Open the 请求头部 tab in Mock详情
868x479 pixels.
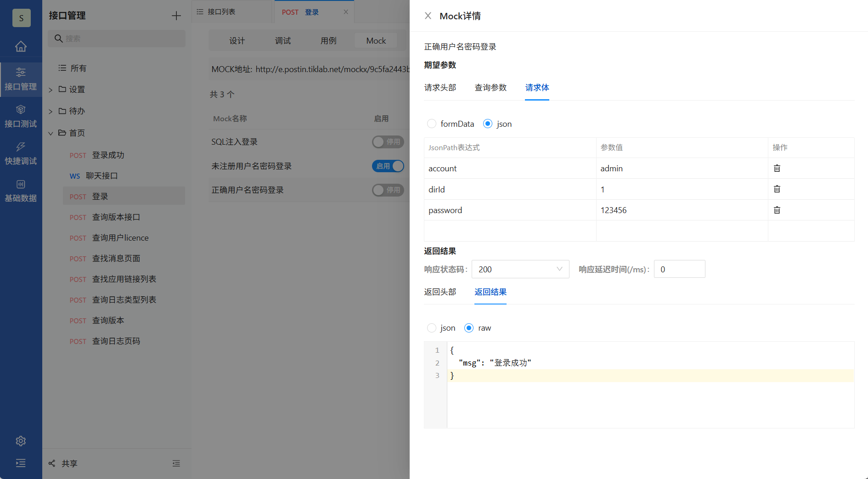point(440,87)
